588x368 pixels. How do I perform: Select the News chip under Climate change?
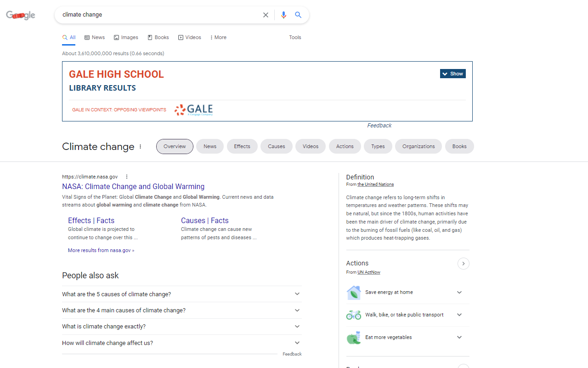210,147
